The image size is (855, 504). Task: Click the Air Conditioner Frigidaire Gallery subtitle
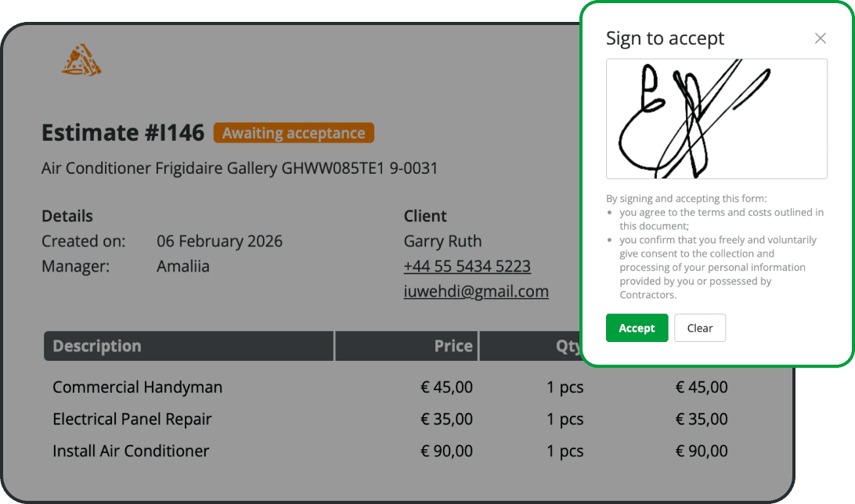[240, 168]
